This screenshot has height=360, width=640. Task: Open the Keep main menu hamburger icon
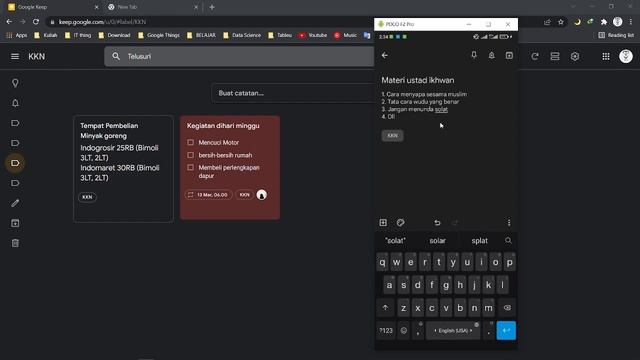(15, 56)
